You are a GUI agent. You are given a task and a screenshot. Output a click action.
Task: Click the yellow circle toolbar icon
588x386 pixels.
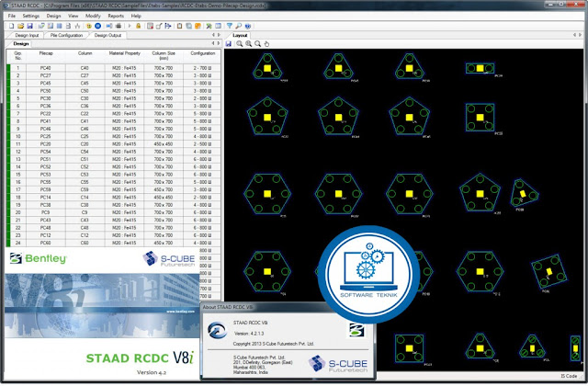pyautogui.click(x=89, y=26)
